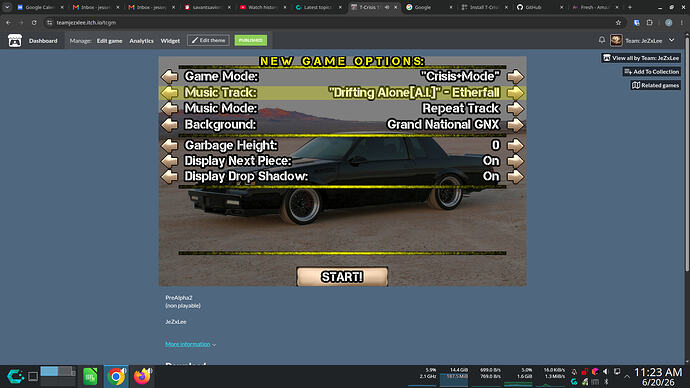Screen dimensions: 690x388
Task: Open Firefox from the taskbar
Action: tap(142, 377)
